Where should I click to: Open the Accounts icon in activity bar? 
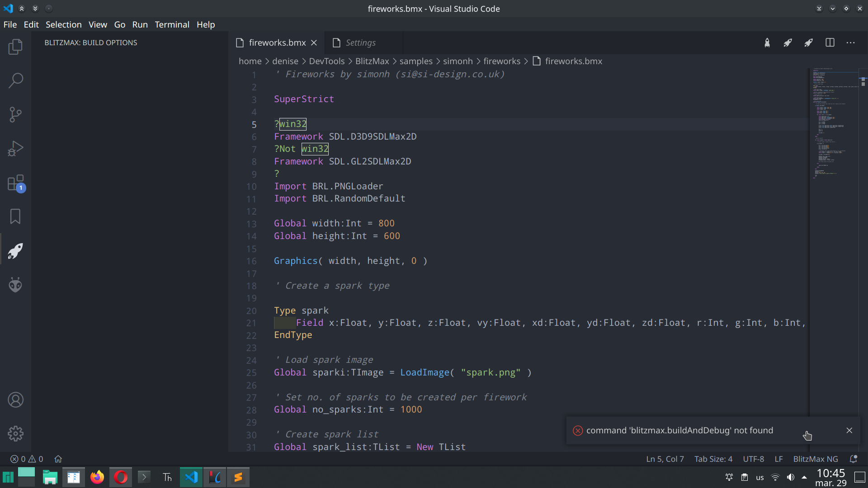(15, 399)
